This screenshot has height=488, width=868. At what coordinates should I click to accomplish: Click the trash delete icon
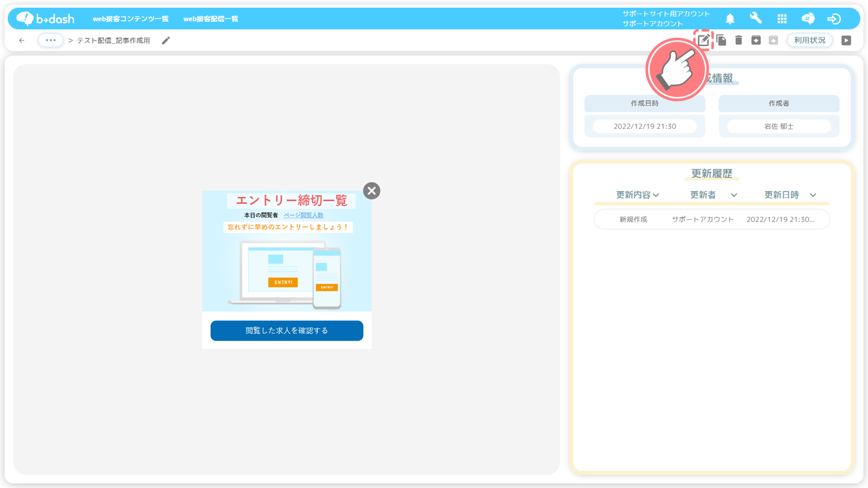[739, 40]
